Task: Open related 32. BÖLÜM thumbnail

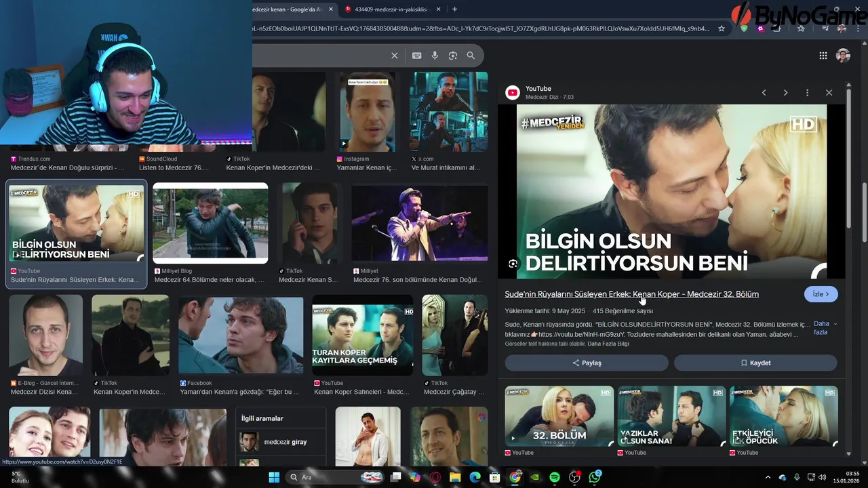Action: coord(559,417)
